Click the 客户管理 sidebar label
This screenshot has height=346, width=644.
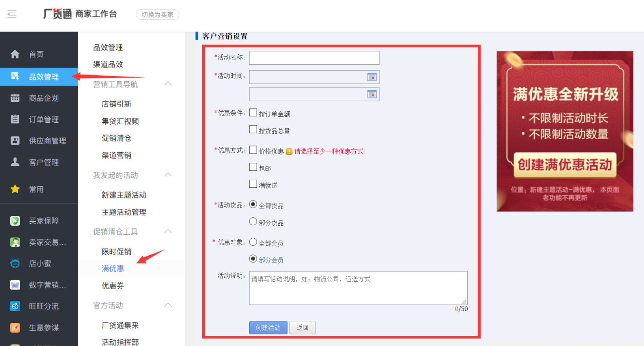[x=44, y=162]
